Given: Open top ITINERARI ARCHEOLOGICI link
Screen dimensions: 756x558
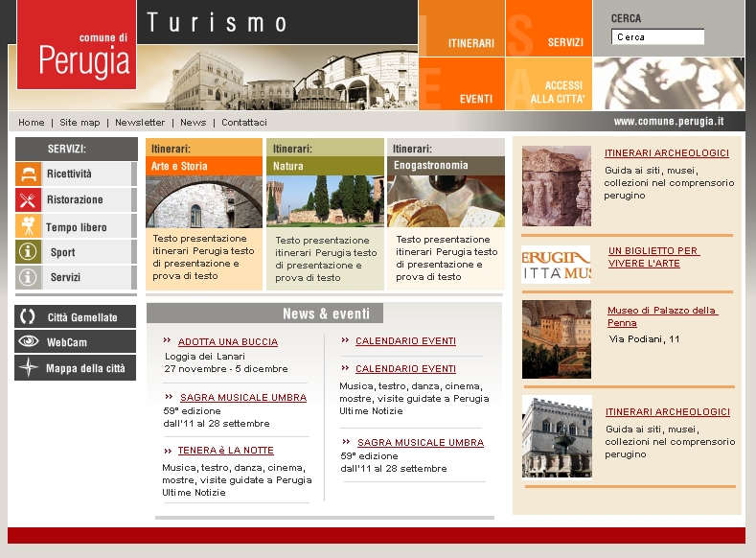Looking at the screenshot, I should [667, 152].
